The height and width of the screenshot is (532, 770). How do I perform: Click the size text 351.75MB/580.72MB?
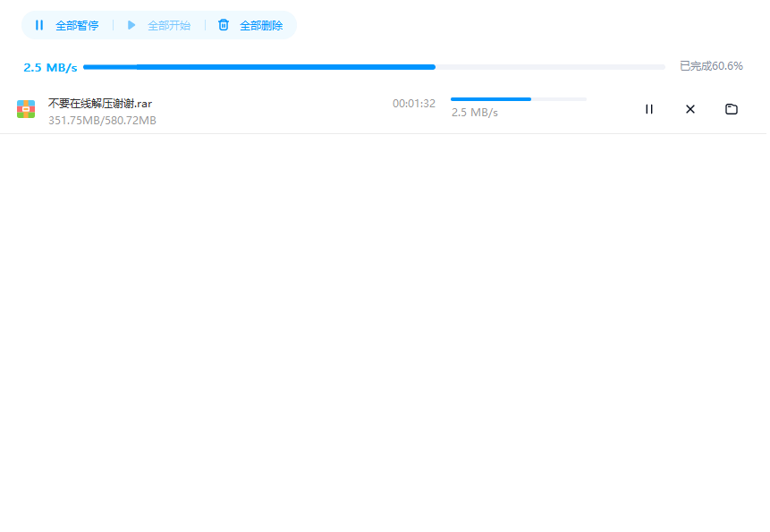click(x=102, y=120)
